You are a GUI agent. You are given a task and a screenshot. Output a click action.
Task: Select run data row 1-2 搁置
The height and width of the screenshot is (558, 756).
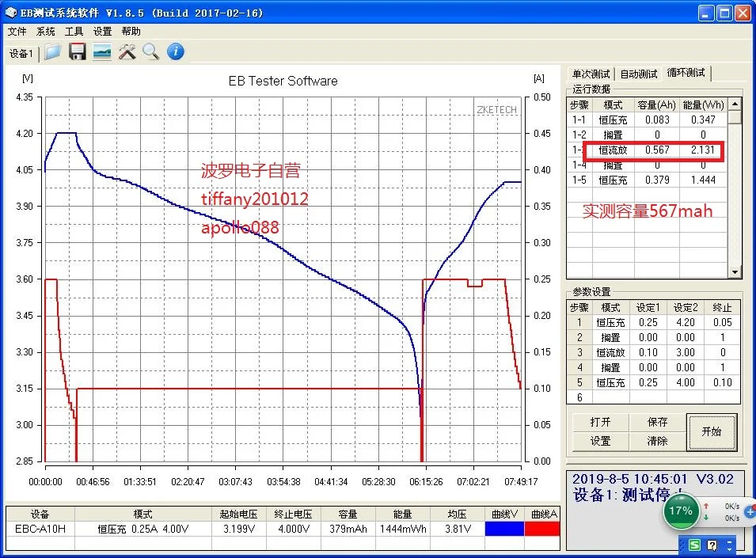coord(647,135)
